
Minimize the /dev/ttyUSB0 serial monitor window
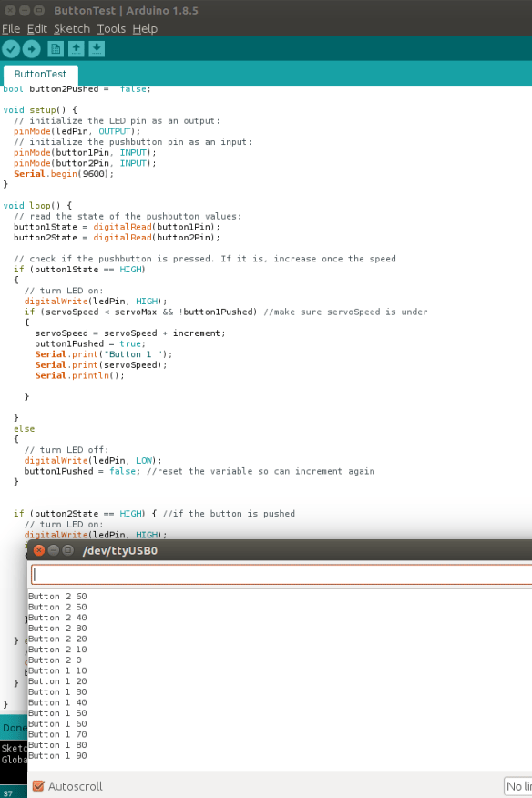(x=54, y=550)
